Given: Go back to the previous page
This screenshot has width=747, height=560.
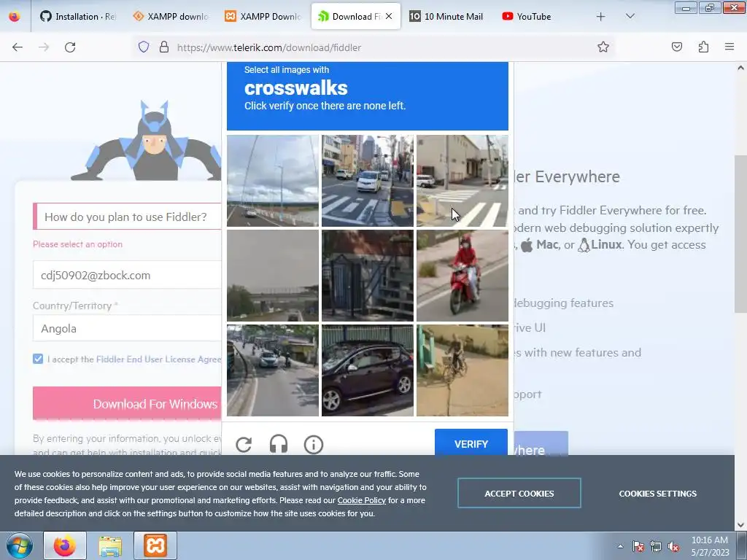Looking at the screenshot, I should tap(18, 47).
